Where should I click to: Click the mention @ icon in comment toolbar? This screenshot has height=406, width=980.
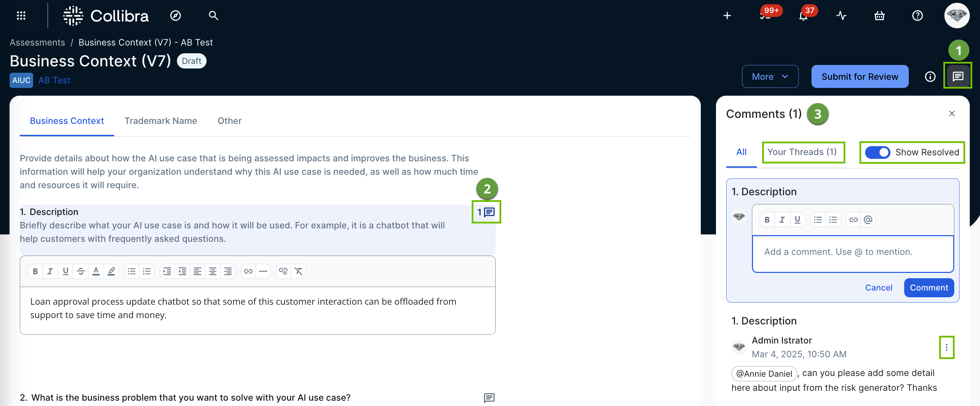[x=868, y=220]
